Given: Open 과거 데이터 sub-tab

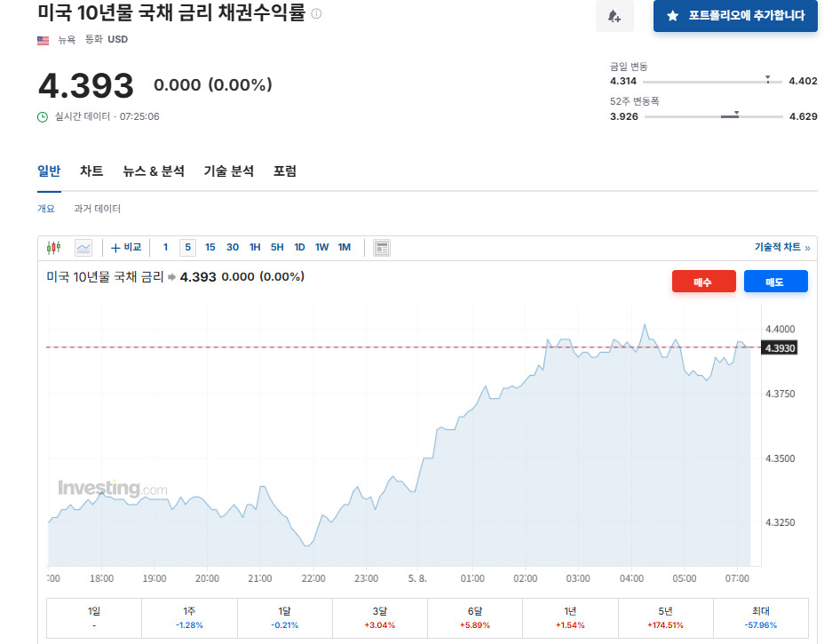Looking at the screenshot, I should coord(97,209).
